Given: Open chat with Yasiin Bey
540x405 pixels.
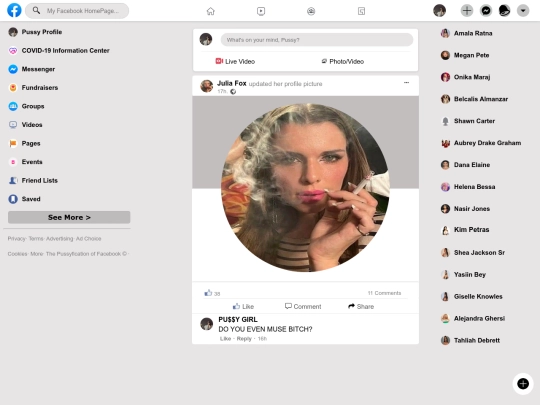Looking at the screenshot, I should (x=463, y=275).
